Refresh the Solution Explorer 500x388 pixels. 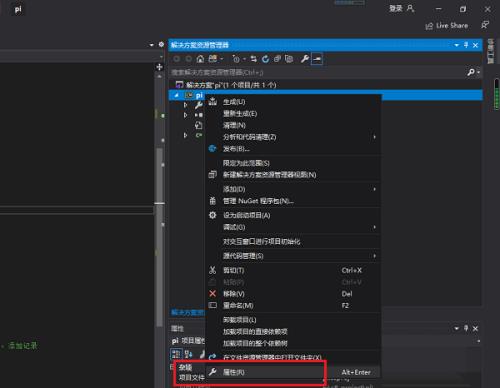[x=265, y=59]
